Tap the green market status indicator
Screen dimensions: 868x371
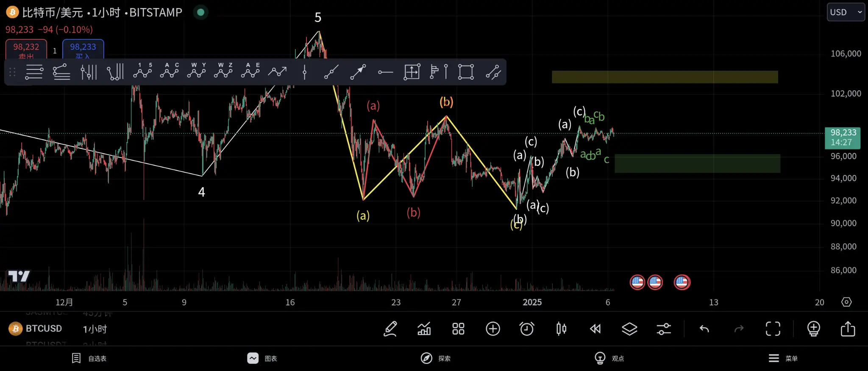(201, 12)
